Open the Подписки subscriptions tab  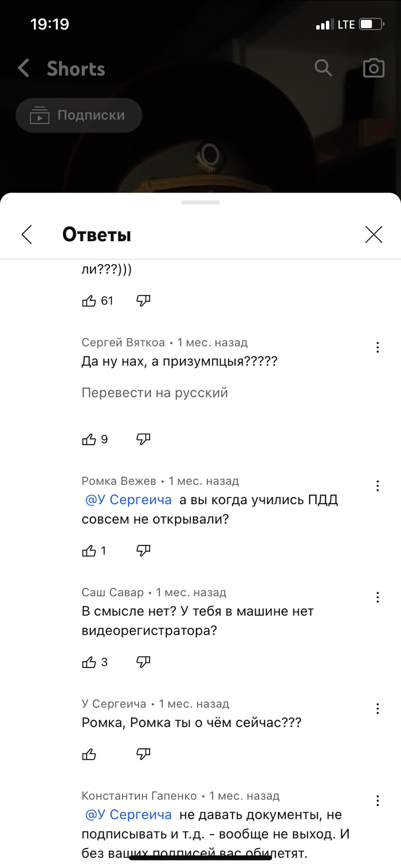click(x=79, y=116)
